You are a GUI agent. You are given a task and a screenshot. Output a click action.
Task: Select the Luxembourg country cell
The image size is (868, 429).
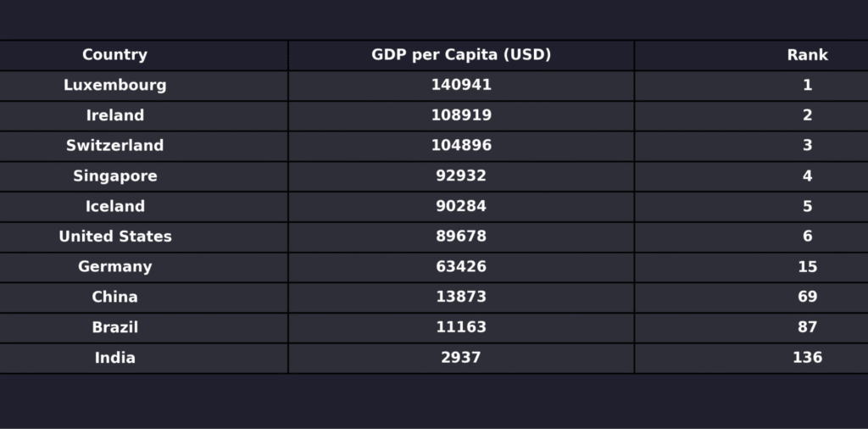pyautogui.click(x=114, y=85)
